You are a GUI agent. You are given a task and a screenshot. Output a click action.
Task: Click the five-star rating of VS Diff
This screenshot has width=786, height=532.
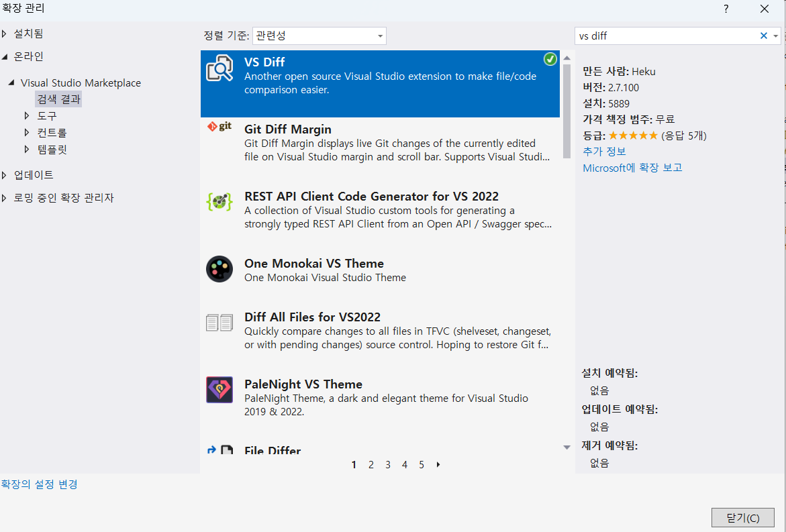pos(632,136)
